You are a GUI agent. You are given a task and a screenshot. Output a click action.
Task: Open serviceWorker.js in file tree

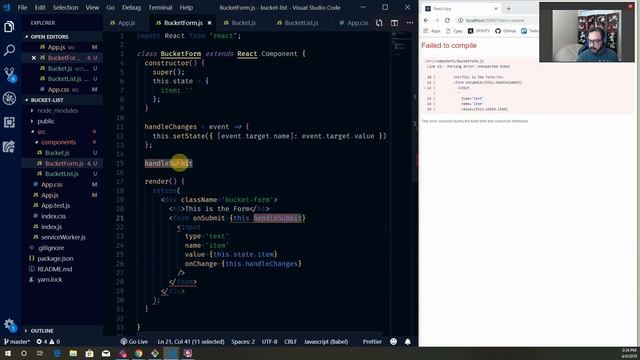pos(63,238)
